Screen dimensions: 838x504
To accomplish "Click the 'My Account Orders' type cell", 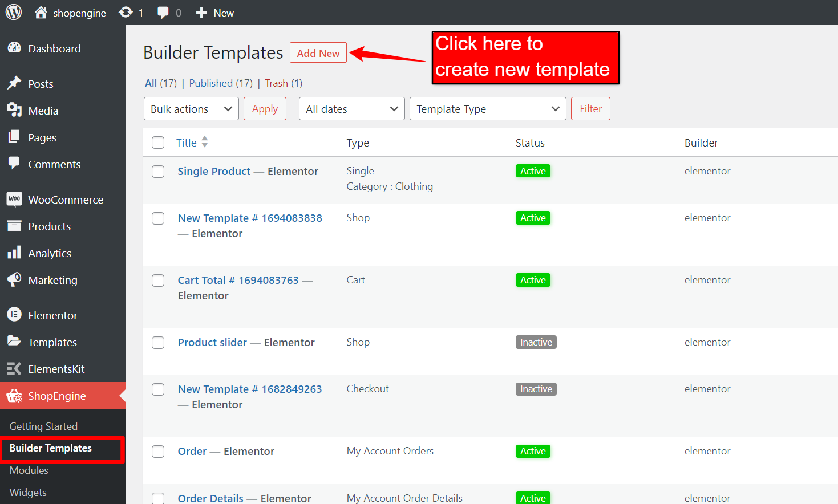I will click(390, 451).
